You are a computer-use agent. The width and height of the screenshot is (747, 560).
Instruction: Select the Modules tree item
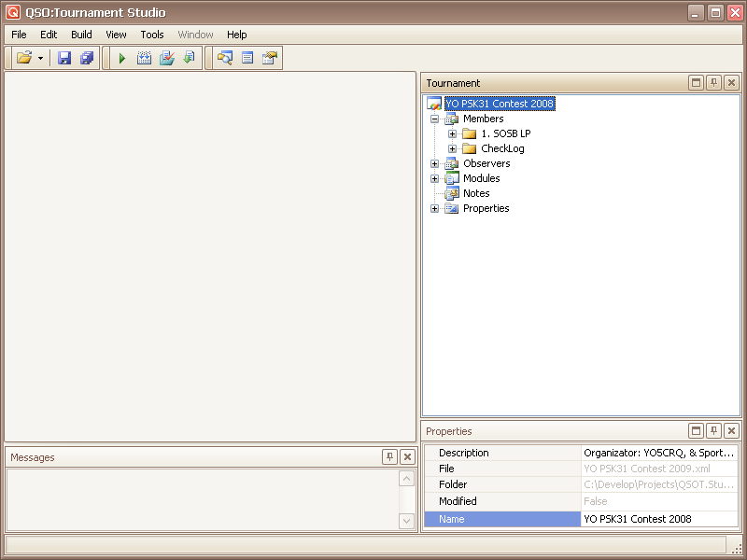click(481, 178)
